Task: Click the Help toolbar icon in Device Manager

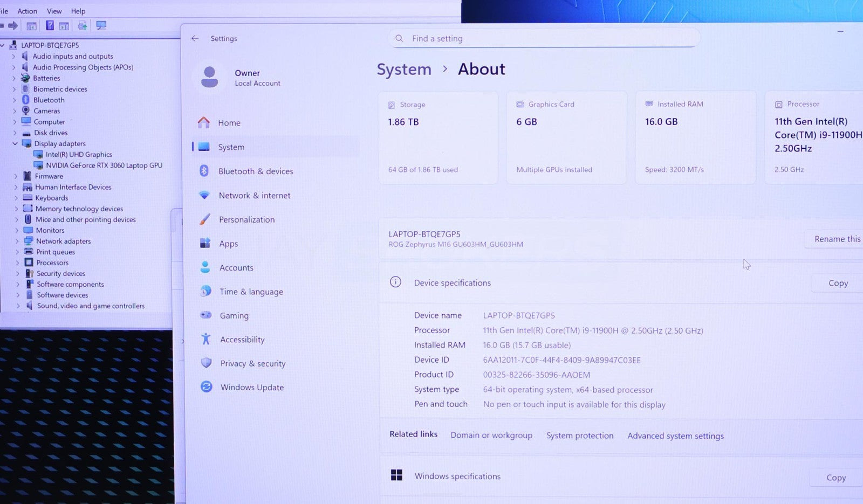Action: pyautogui.click(x=50, y=25)
